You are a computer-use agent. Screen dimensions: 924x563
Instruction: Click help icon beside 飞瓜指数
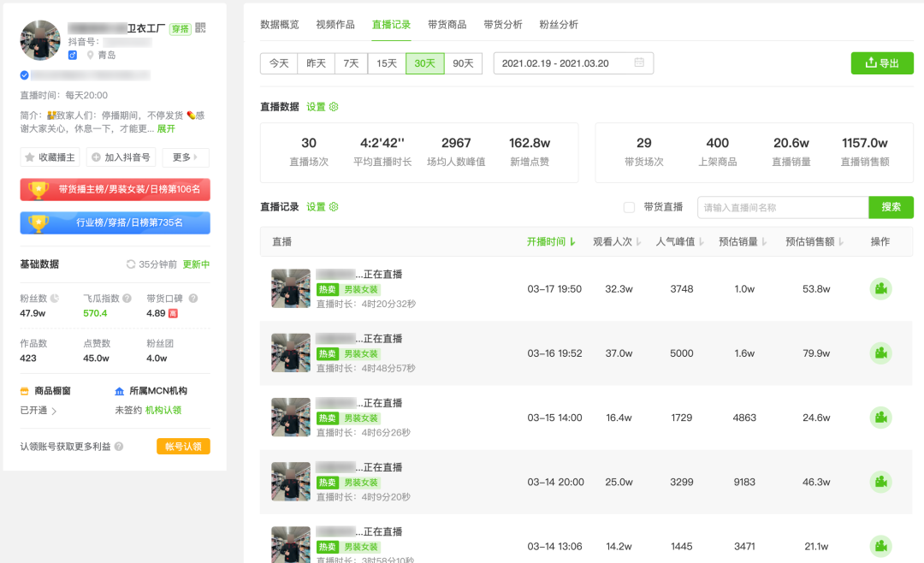pos(127,299)
